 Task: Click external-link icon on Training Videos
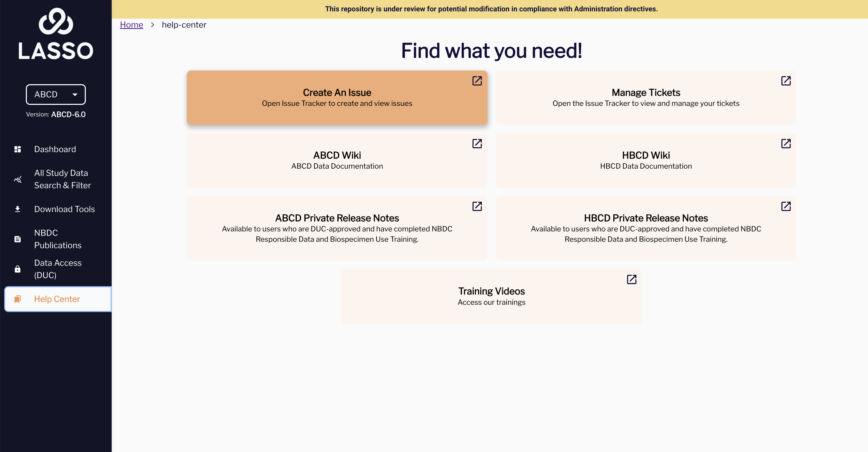coord(631,279)
